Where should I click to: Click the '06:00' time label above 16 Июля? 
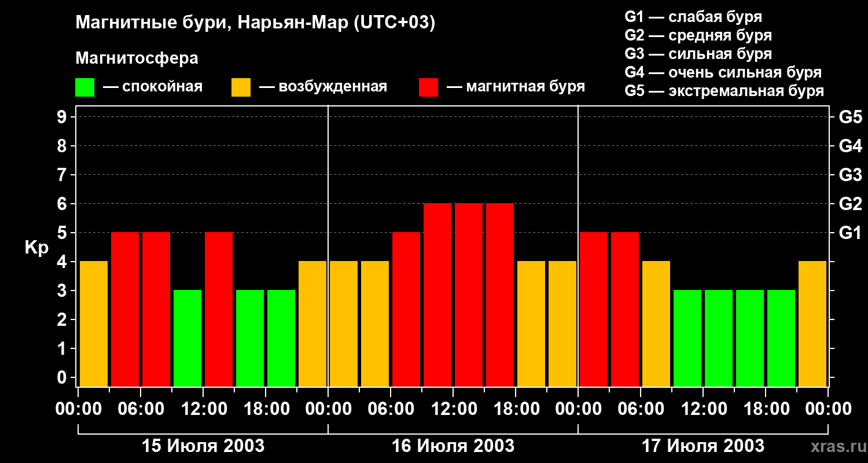click(x=391, y=409)
